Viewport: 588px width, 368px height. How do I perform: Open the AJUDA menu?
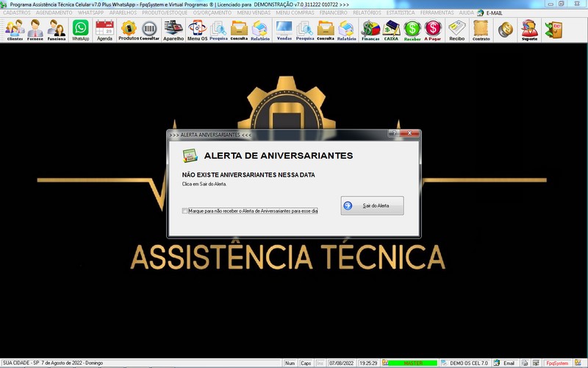[x=467, y=13]
